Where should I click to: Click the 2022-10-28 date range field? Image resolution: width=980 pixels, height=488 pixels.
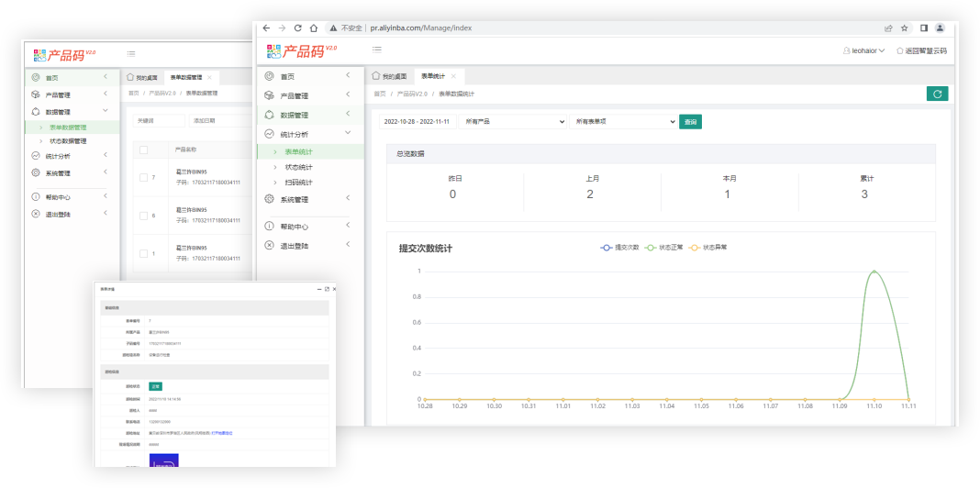[x=417, y=121]
